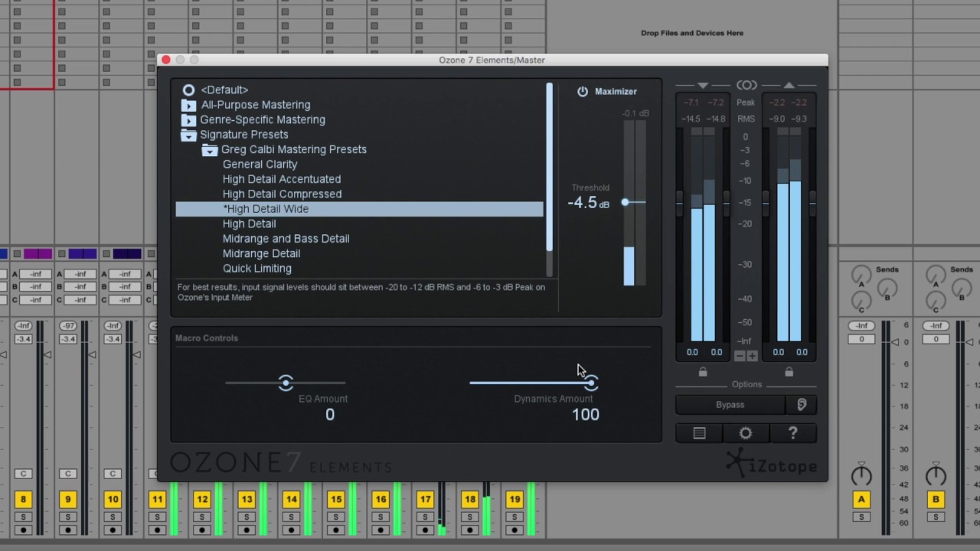Toggle the input gain lock icon

point(703,372)
